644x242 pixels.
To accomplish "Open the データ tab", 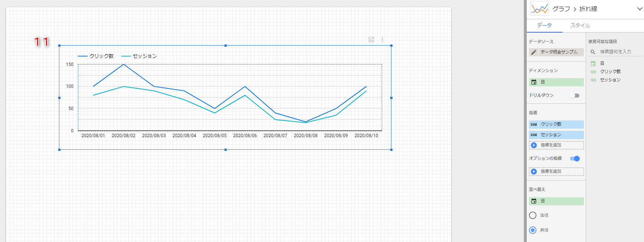I will (544, 25).
